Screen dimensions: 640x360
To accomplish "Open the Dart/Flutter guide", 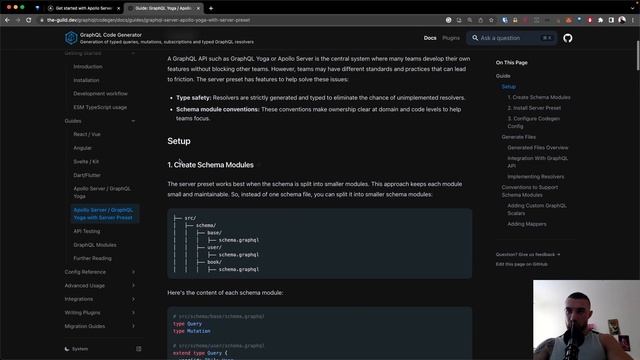I will point(87,175).
